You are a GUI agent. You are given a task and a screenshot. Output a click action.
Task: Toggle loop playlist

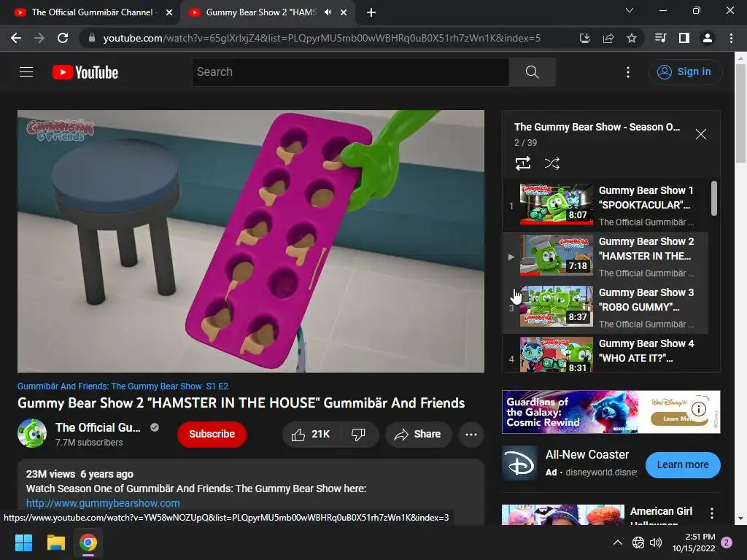coord(523,163)
